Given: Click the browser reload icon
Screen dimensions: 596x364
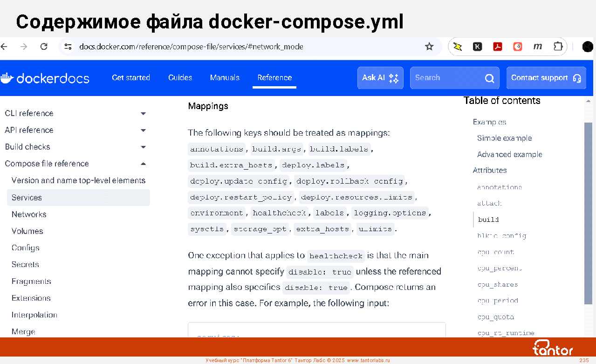Looking at the screenshot, I should pyautogui.click(x=44, y=47).
